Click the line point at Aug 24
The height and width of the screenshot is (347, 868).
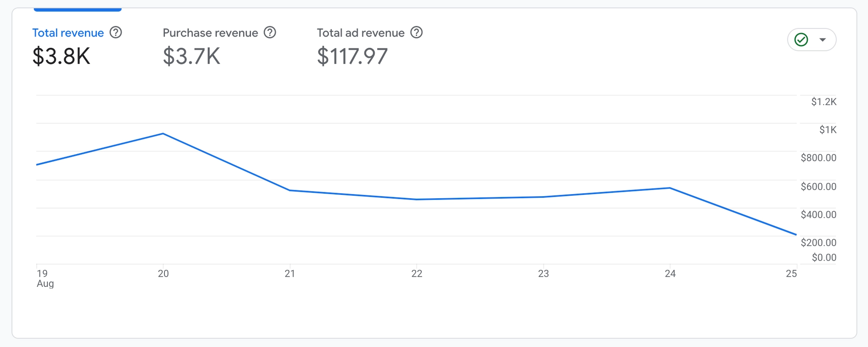[670, 188]
